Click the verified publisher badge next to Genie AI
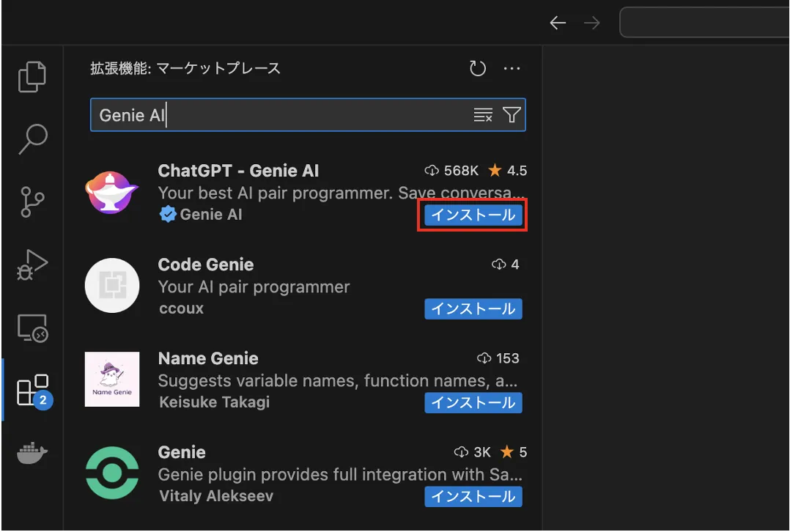790x532 pixels. 168,214
